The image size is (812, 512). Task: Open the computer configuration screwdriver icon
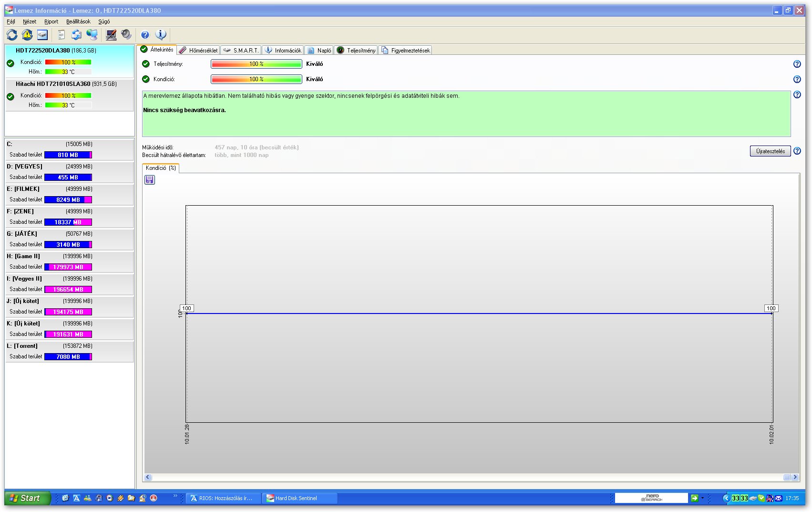(x=111, y=34)
